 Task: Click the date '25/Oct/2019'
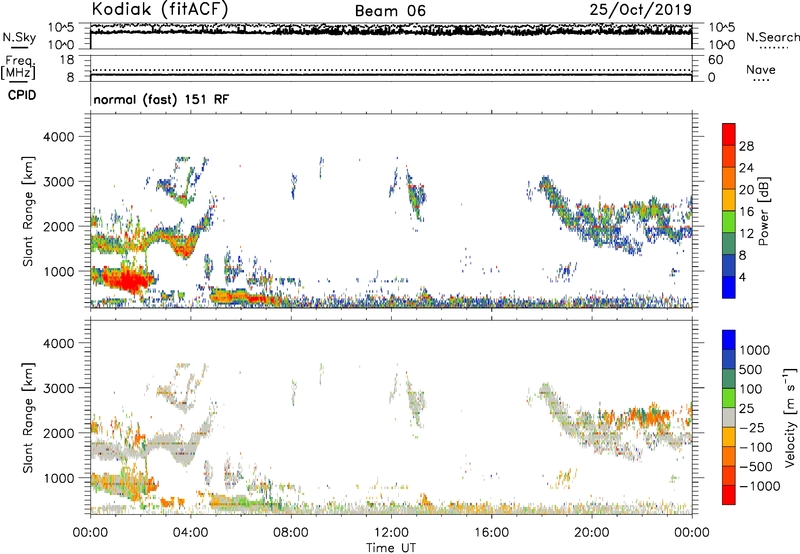[x=641, y=10]
